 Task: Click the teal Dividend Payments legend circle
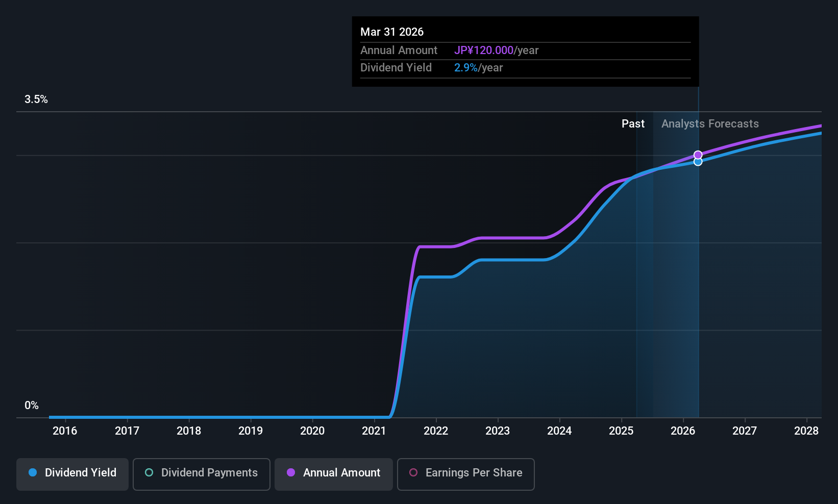[149, 472]
